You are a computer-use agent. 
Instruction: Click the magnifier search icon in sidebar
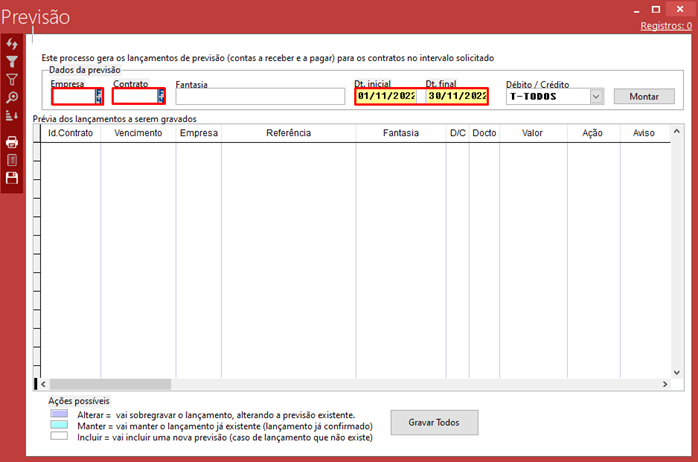click(x=12, y=97)
